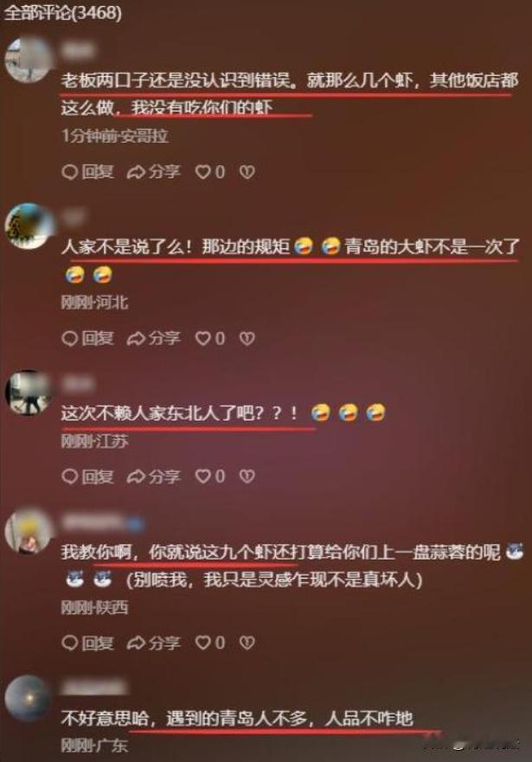Open the 广东 commenter's avatar

point(29,698)
